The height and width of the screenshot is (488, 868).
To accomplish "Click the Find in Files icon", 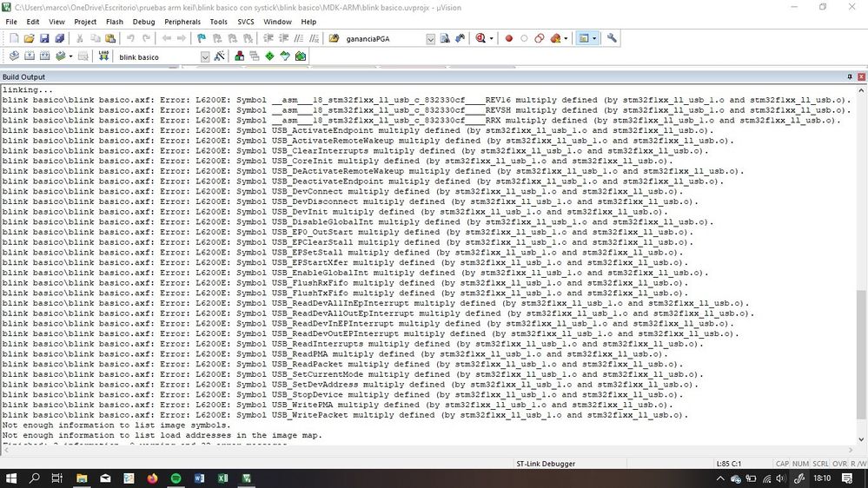I will tap(334, 38).
